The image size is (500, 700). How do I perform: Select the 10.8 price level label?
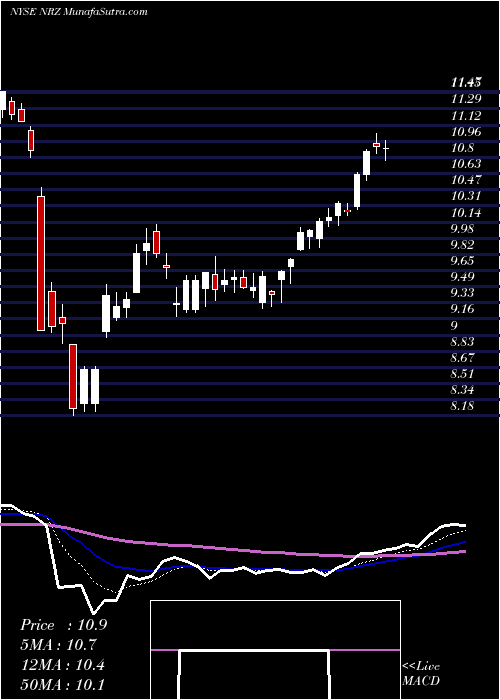point(462,148)
